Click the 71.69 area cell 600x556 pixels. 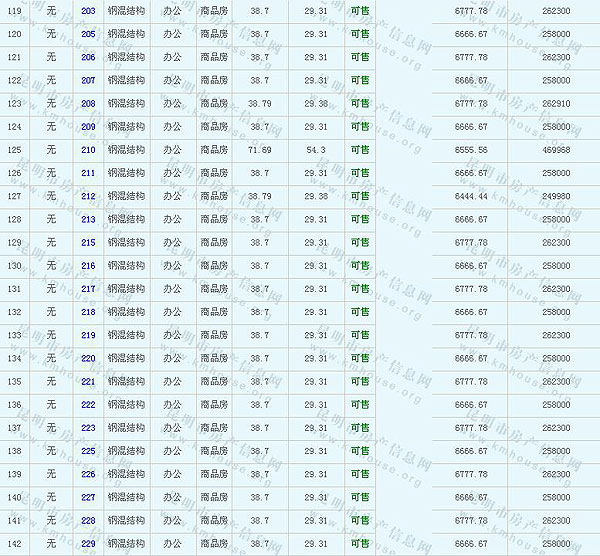[259, 150]
